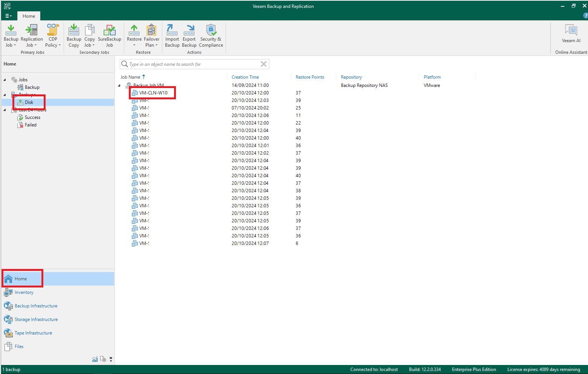Image resolution: width=588 pixels, height=374 pixels.
Task: Create a SureBackup Job from ribbon
Action: (109, 35)
